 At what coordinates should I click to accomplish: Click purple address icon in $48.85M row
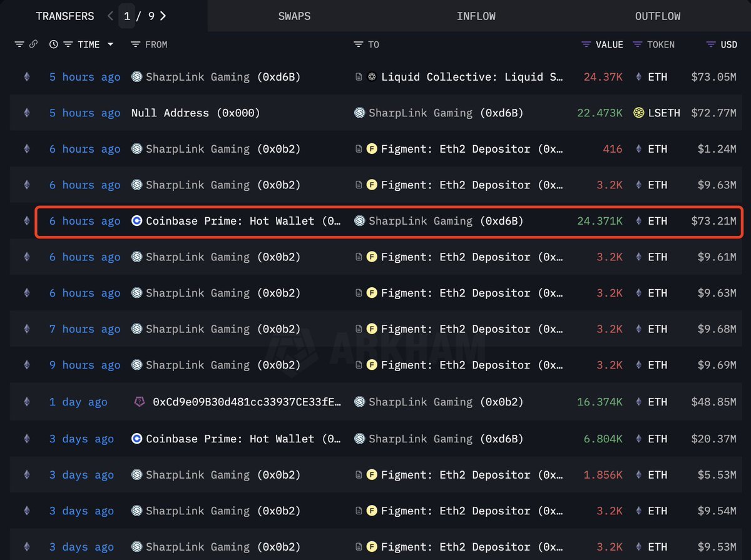tap(140, 402)
